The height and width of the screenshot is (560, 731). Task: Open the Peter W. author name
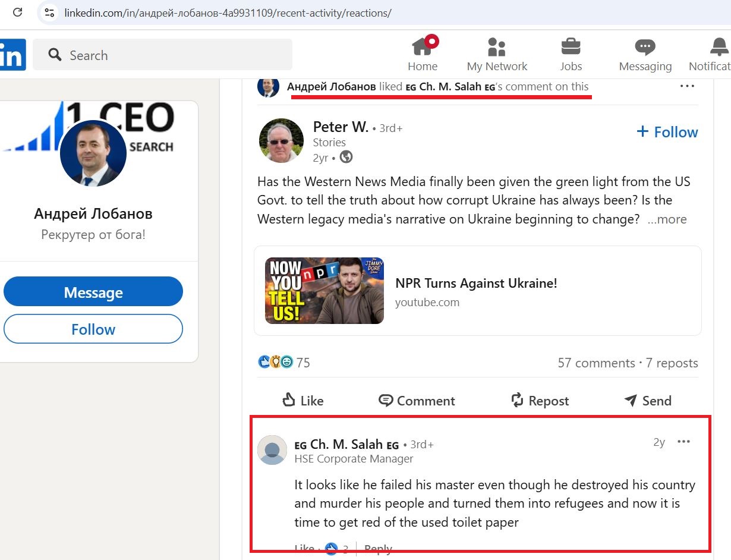point(341,127)
